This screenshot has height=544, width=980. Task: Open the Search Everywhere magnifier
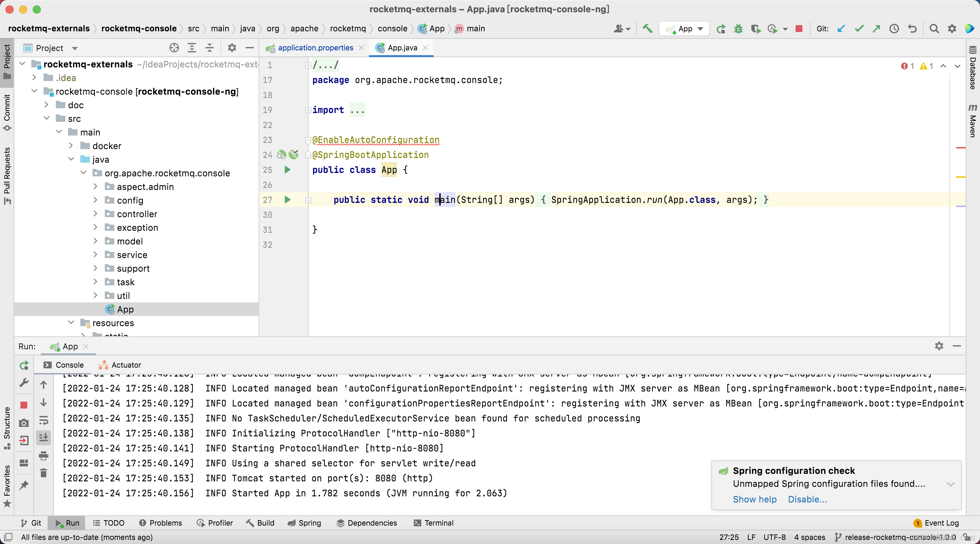click(x=934, y=29)
